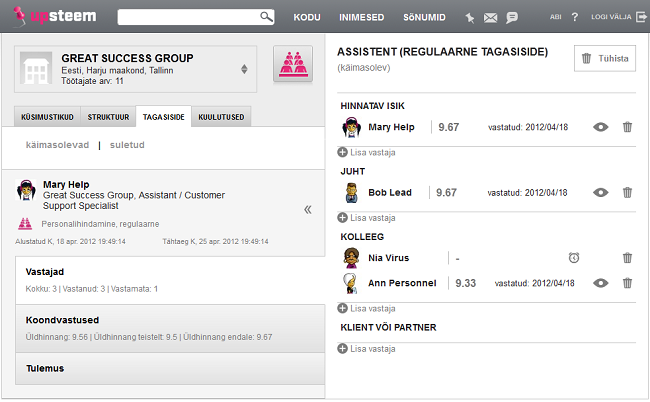Click Personalihindamine, regulaarne text
Viewport: 650px width, 402px height.
click(x=100, y=224)
